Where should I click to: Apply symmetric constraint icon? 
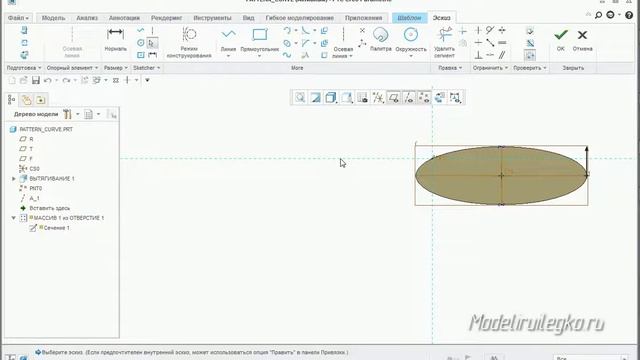[x=502, y=31]
